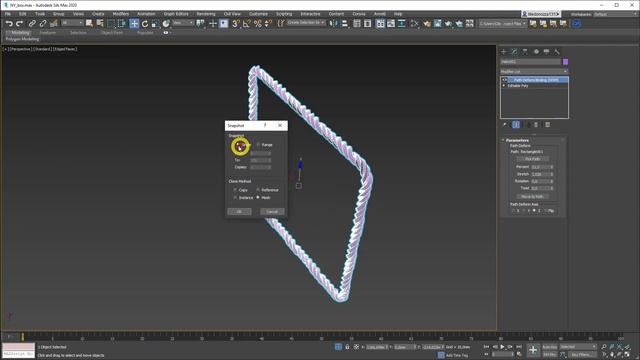Open the File menu
Screen dimensions: 640x360
[x=8, y=14]
